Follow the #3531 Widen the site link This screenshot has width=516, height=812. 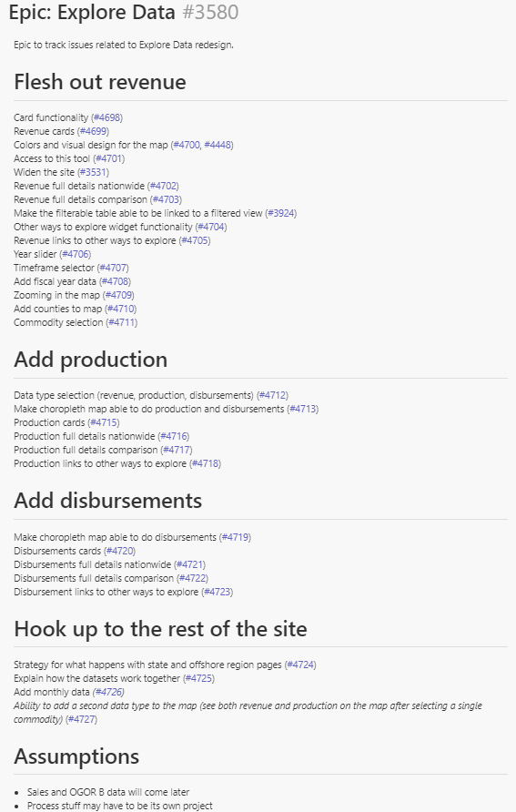point(93,172)
